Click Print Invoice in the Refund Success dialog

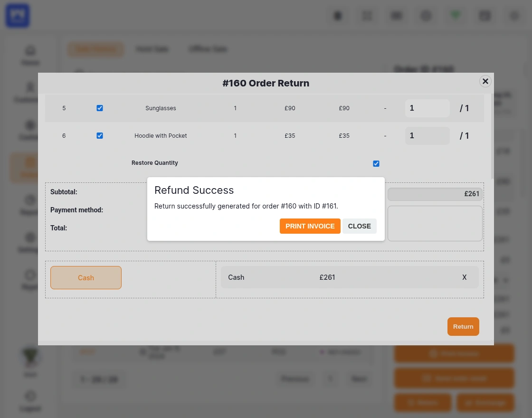310,226
